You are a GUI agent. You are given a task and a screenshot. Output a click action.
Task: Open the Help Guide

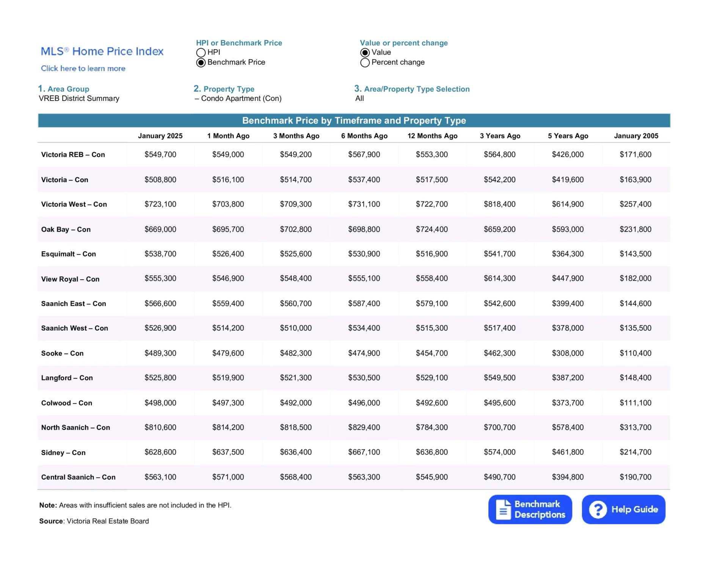[x=623, y=509]
